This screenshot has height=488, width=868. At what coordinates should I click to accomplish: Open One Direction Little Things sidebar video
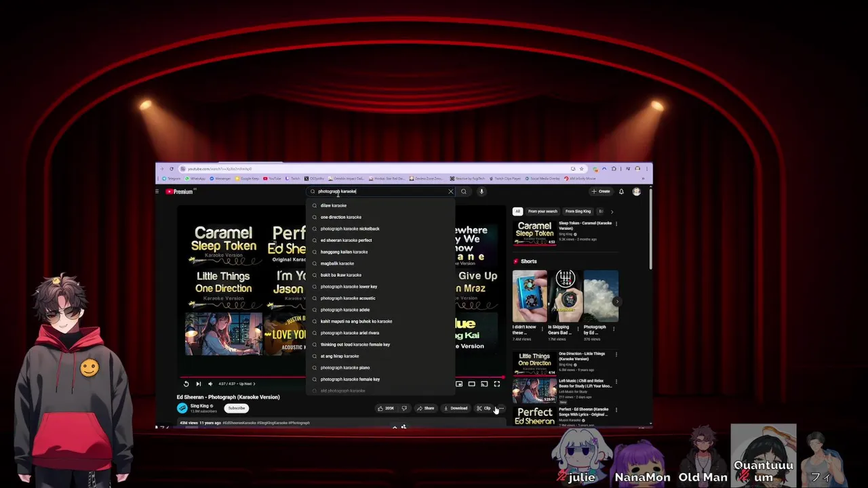click(x=534, y=363)
